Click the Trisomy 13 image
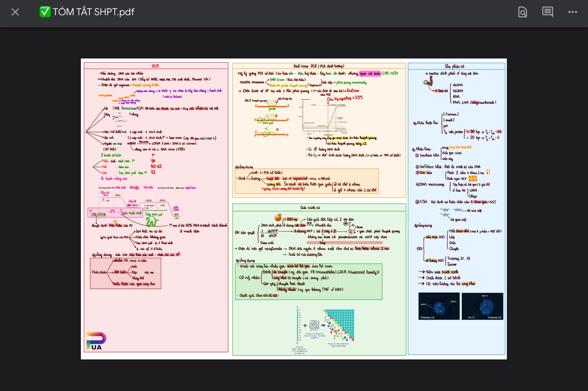 tap(439, 306)
